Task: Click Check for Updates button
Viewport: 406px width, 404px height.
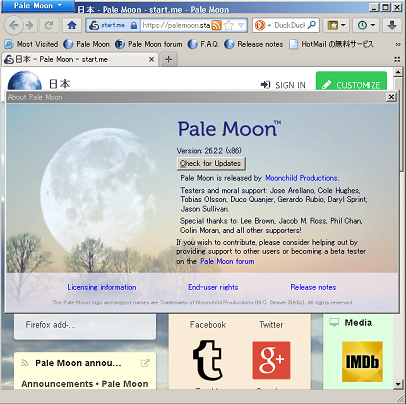Action: tap(211, 163)
